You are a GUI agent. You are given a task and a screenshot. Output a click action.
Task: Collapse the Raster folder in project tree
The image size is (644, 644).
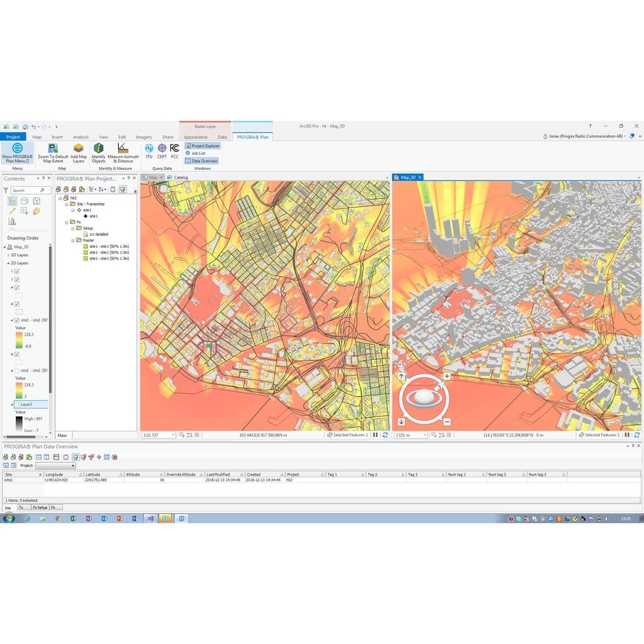pos(74,240)
